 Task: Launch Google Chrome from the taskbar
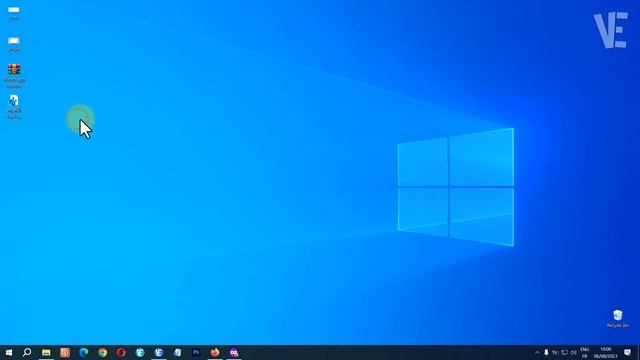(x=102, y=352)
